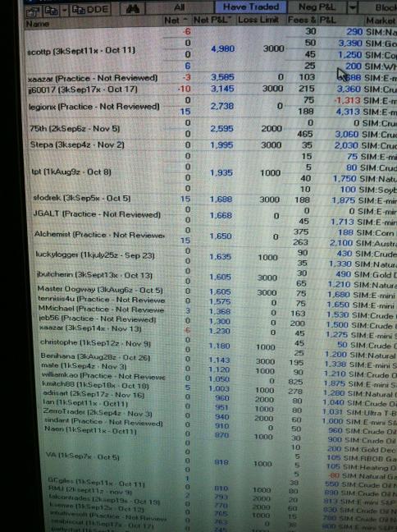Select the 75th (2kSep6z - Nov 5) account
397x532 pixels.
click(x=75, y=129)
